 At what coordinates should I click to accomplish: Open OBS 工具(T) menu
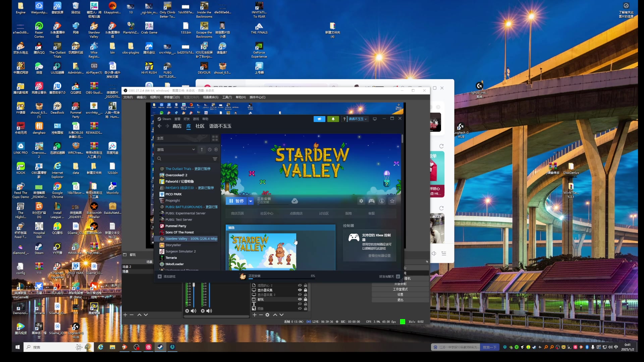click(x=227, y=97)
